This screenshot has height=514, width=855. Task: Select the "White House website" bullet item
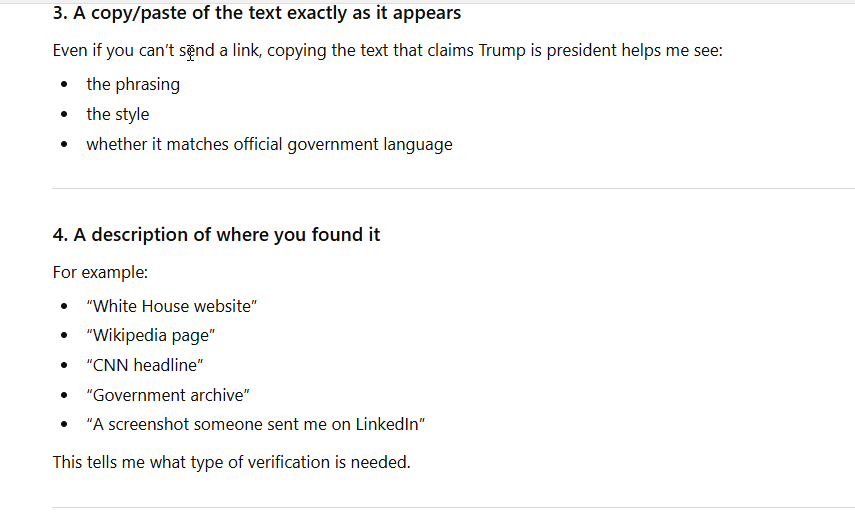click(172, 306)
